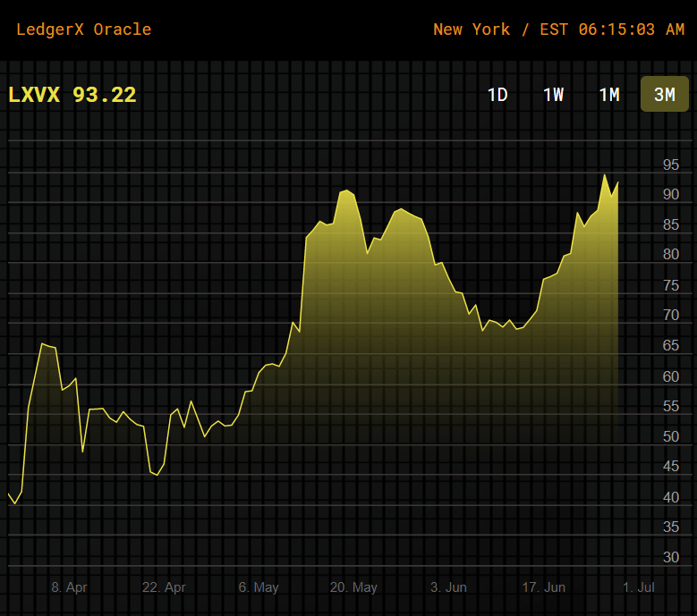Image resolution: width=697 pixels, height=616 pixels.
Task: Click the LedgerX Oracle title
Action: click(x=84, y=30)
